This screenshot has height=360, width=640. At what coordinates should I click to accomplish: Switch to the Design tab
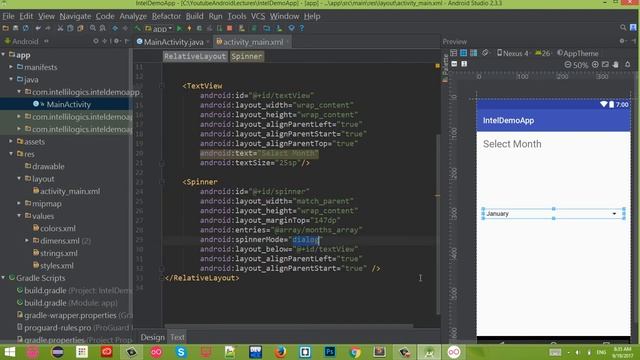[x=153, y=337]
